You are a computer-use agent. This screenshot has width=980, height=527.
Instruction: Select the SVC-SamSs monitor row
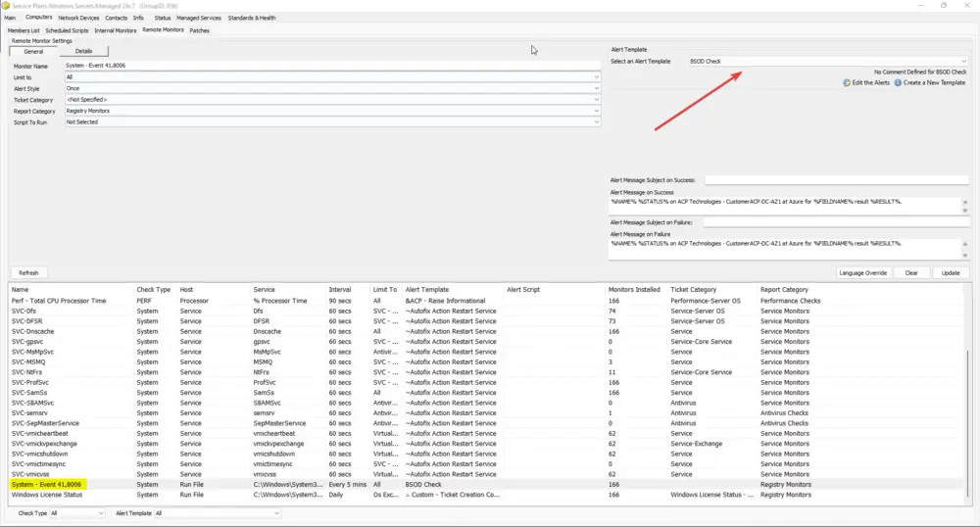(486, 393)
